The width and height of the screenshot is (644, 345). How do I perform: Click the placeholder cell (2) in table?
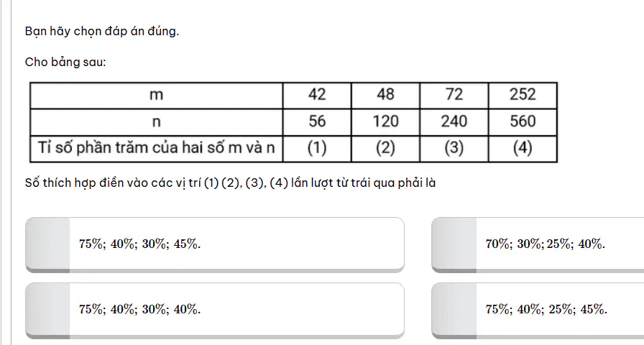coord(386,149)
